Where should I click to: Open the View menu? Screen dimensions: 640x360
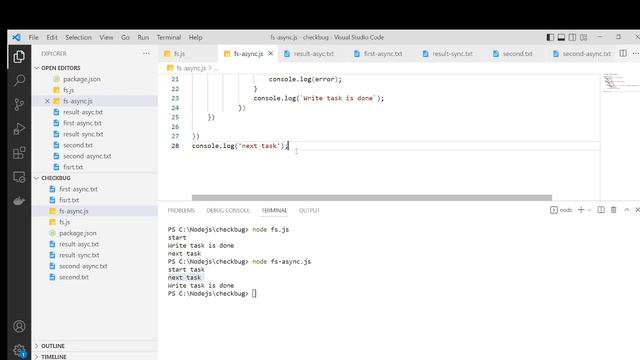tap(106, 37)
